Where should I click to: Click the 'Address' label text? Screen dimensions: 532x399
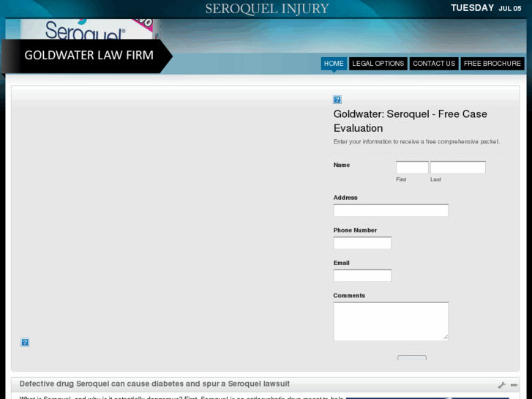(x=345, y=198)
